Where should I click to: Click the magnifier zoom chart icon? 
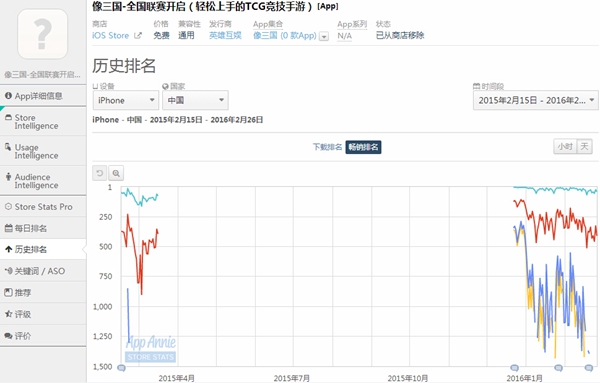tap(116, 173)
